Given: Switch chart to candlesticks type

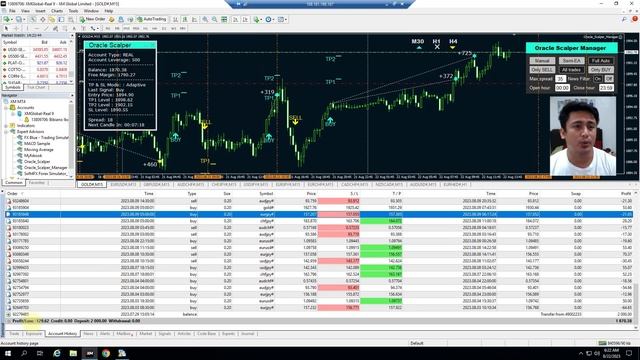Looking at the screenshot, I should coord(185,19).
